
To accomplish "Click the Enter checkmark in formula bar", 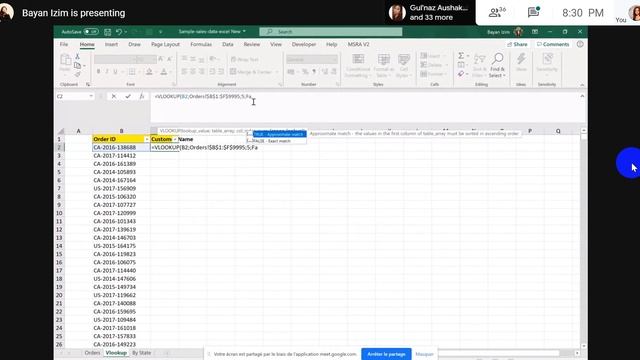I will click(128, 96).
